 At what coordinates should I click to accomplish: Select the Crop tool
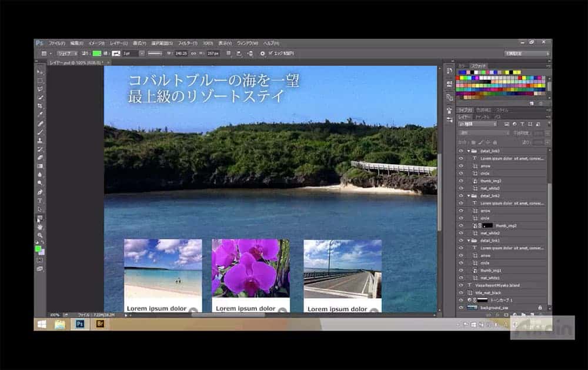tap(40, 106)
